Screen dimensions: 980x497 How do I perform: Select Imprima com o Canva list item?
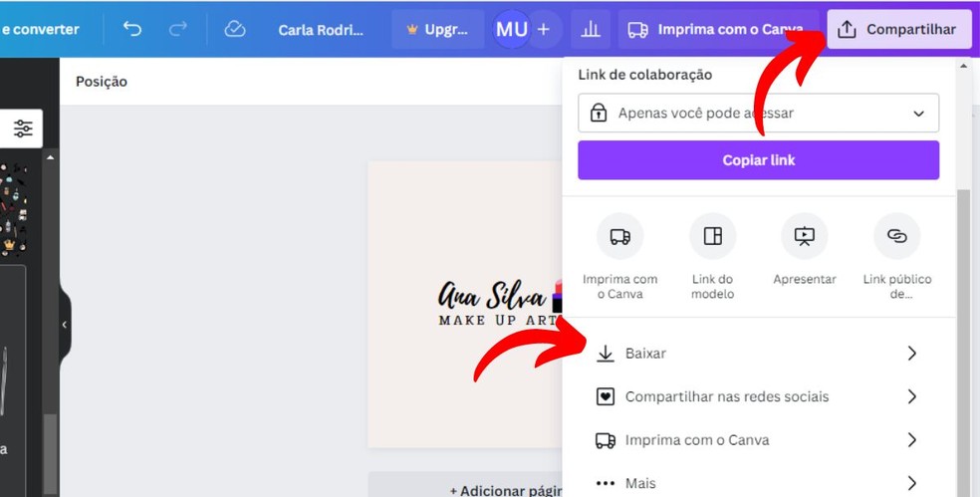point(758,440)
